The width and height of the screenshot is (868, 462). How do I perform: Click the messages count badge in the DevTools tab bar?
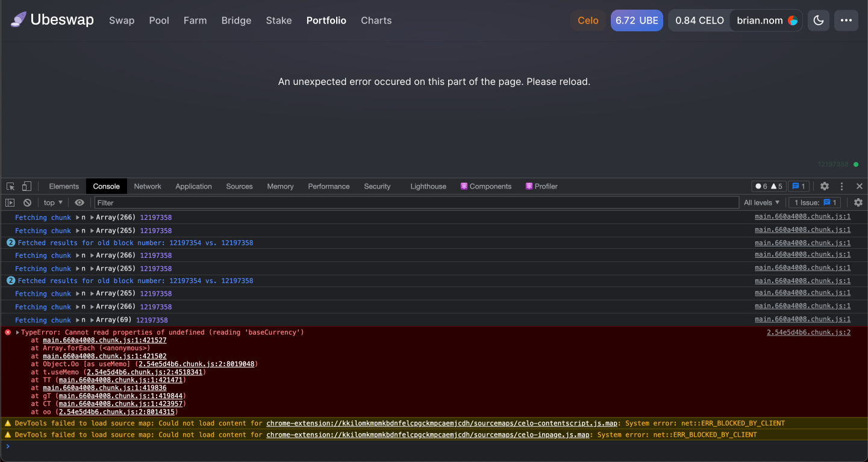click(x=799, y=186)
